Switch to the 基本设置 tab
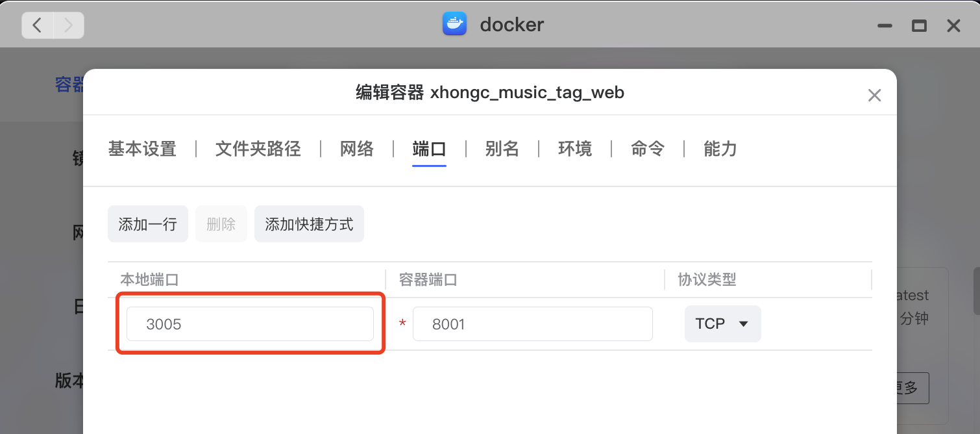The width and height of the screenshot is (980, 434). point(142,149)
